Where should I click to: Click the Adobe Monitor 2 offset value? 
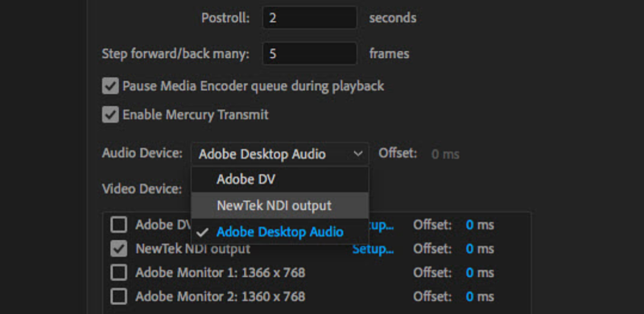pyautogui.click(x=470, y=297)
